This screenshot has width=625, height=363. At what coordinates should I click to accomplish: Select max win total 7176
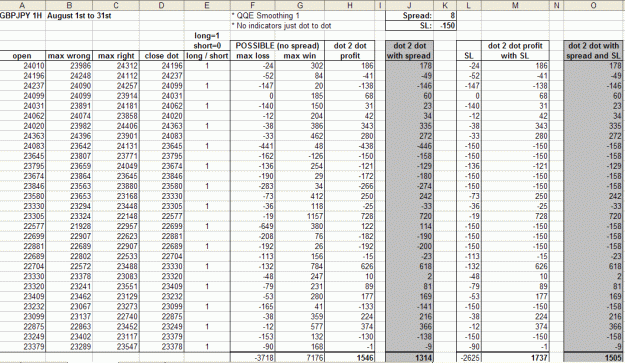click(300, 358)
